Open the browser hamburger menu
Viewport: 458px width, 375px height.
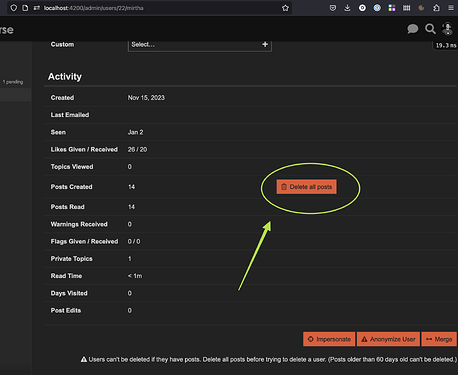(451, 8)
